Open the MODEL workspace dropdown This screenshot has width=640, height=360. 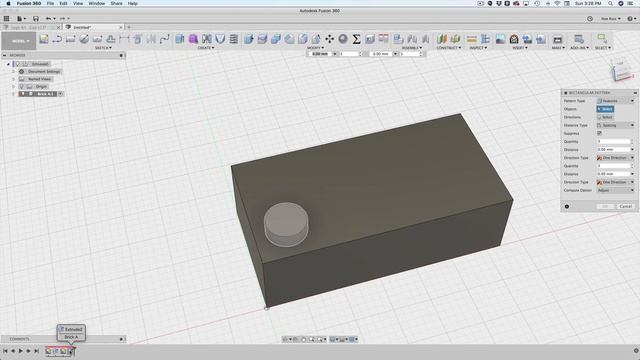click(19, 41)
